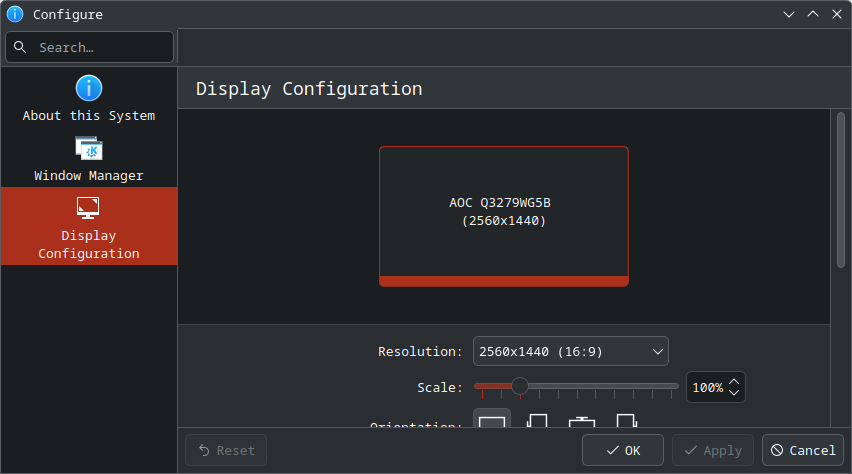Click the Scale slider track's far end

tap(674, 386)
